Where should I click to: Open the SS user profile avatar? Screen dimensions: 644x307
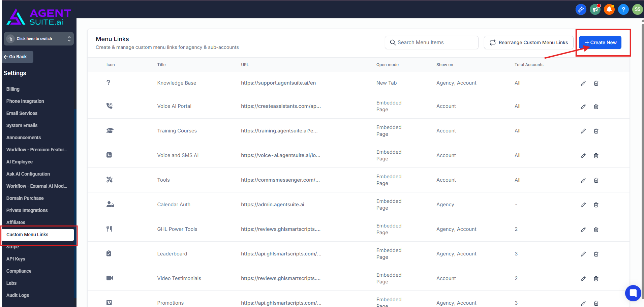637,9
